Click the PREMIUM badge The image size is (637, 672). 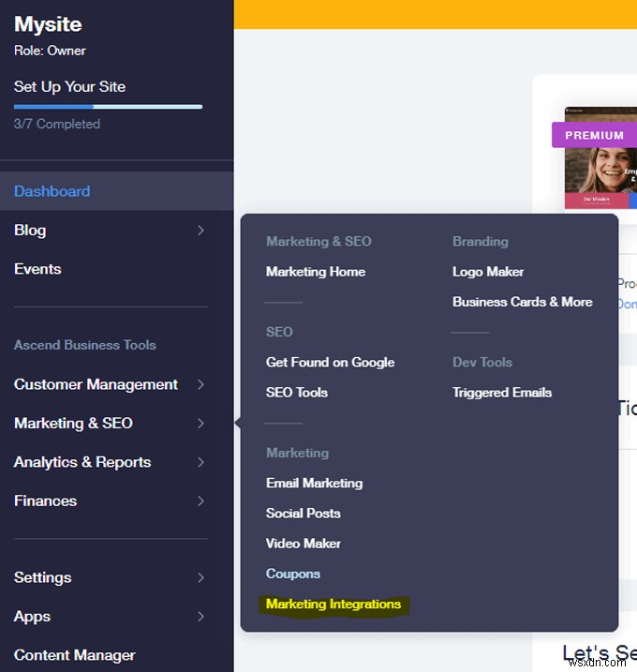594,135
